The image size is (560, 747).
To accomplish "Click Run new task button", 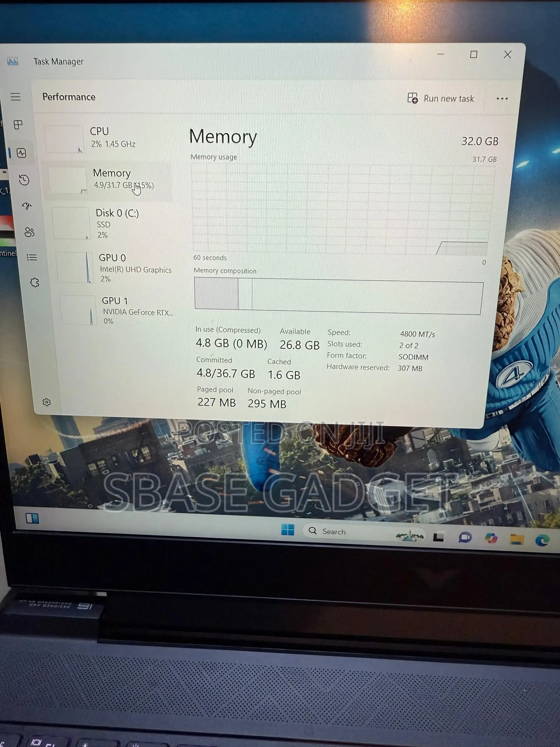I will [x=440, y=98].
